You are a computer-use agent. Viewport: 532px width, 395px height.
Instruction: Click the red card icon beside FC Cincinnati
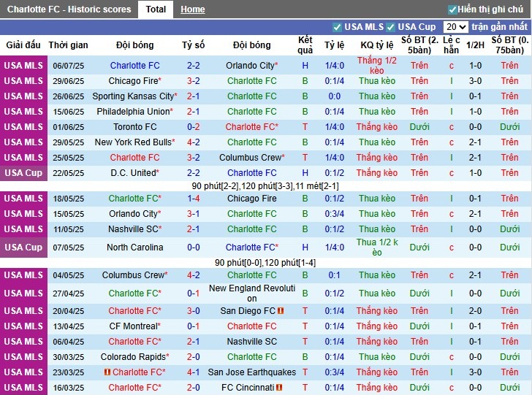coord(279,387)
